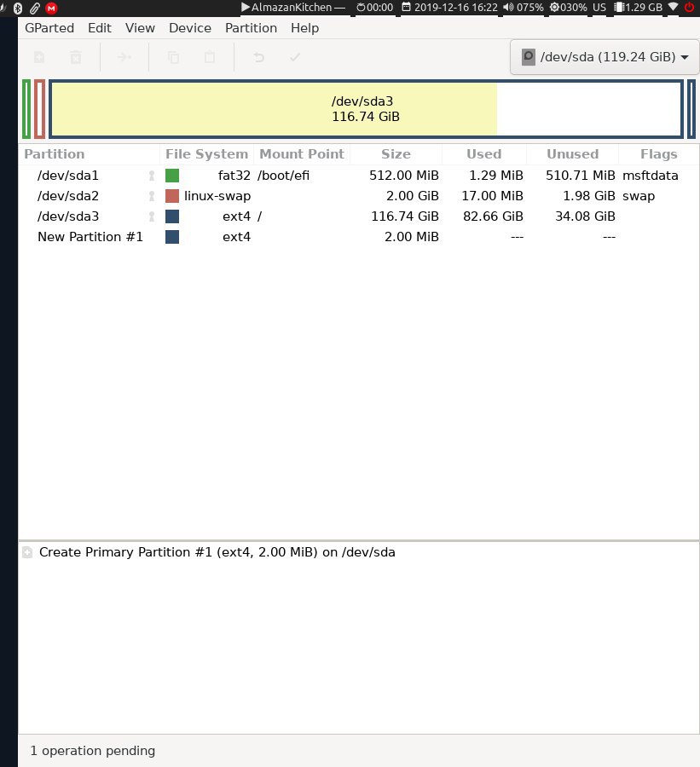This screenshot has height=767, width=700.
Task: Click the date 2019-12-16 16:22 indicator
Action: pos(450,8)
